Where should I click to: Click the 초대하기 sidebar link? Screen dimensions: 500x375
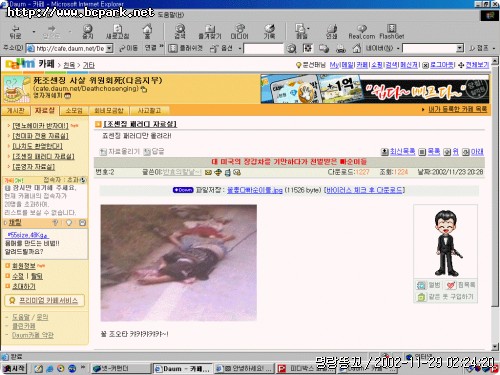click(x=24, y=286)
